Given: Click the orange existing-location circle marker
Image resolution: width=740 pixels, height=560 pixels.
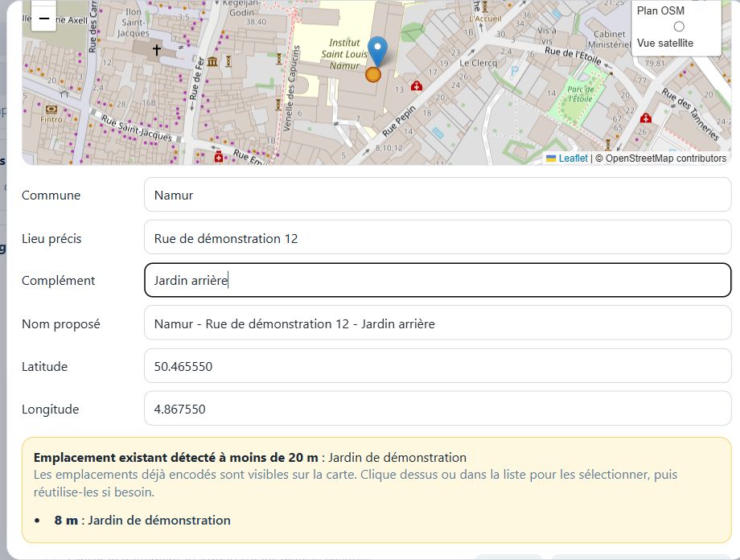Looking at the screenshot, I should point(373,75).
